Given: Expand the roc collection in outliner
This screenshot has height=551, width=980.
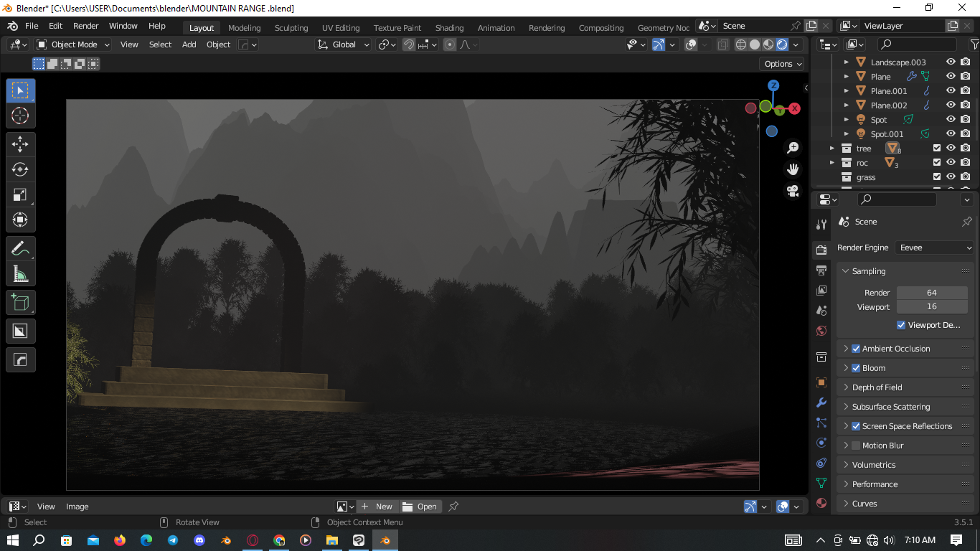Looking at the screenshot, I should (832, 163).
